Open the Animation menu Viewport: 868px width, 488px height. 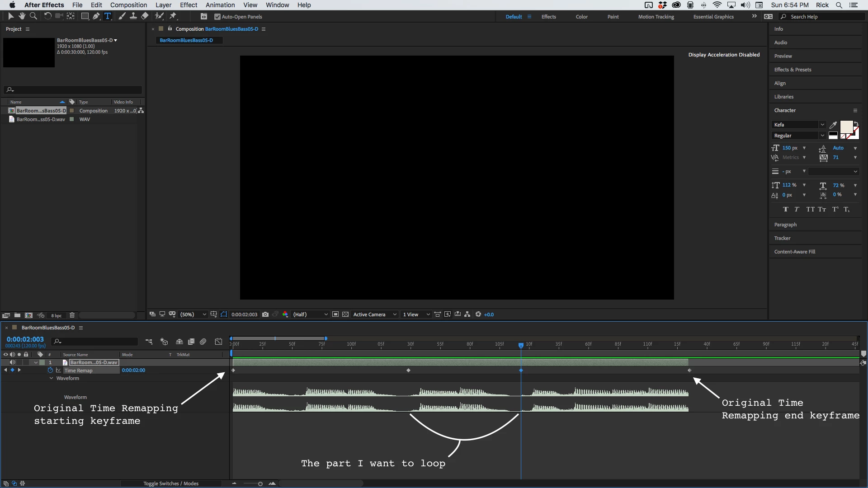point(220,5)
